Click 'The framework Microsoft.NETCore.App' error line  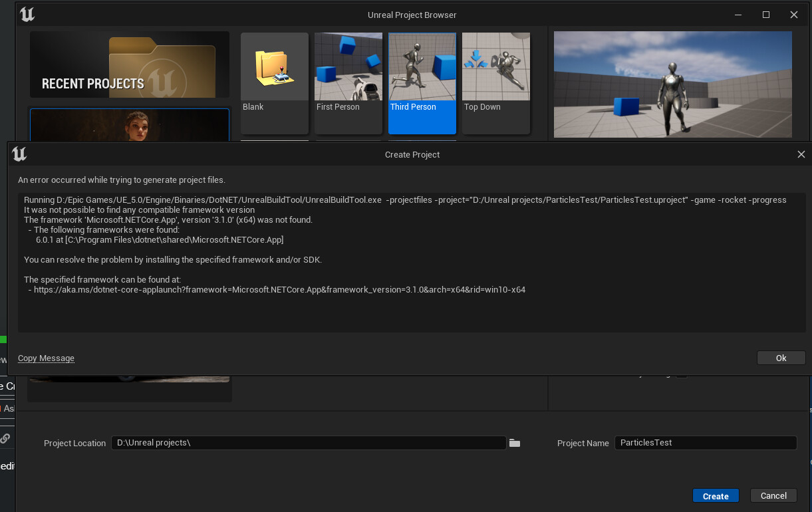tap(168, 220)
